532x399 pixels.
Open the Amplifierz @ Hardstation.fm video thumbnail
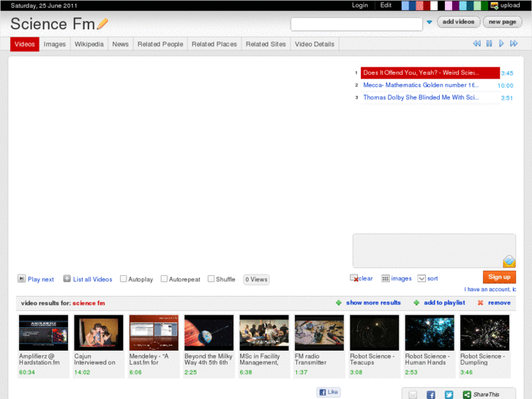pyautogui.click(x=43, y=332)
